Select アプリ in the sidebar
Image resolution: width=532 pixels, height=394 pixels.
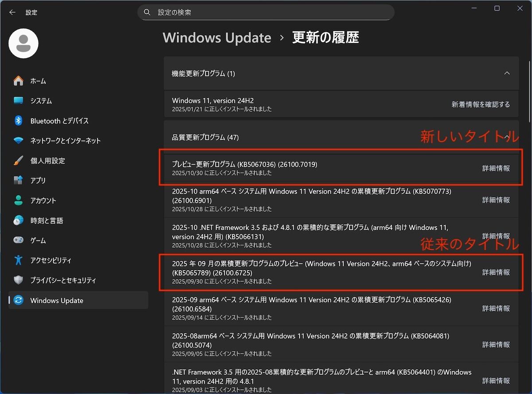point(78,180)
